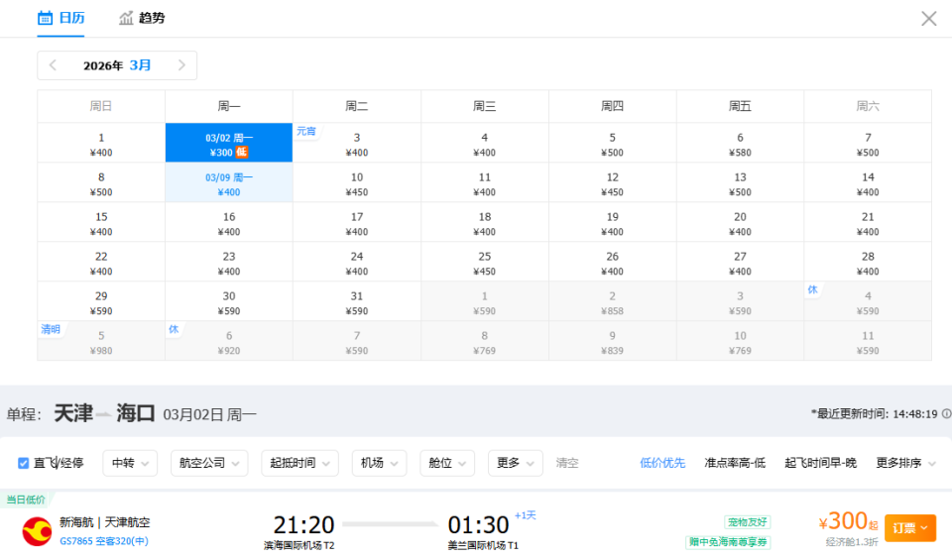Close the price calendar panel
Screen dimensions: 952x560
click(928, 19)
